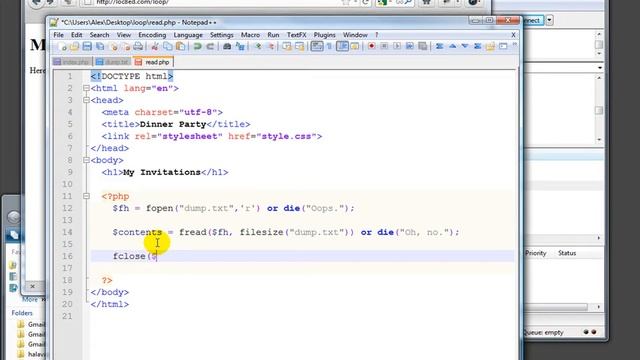Open the Search menu
This screenshot has height=360, width=640.
click(99, 35)
